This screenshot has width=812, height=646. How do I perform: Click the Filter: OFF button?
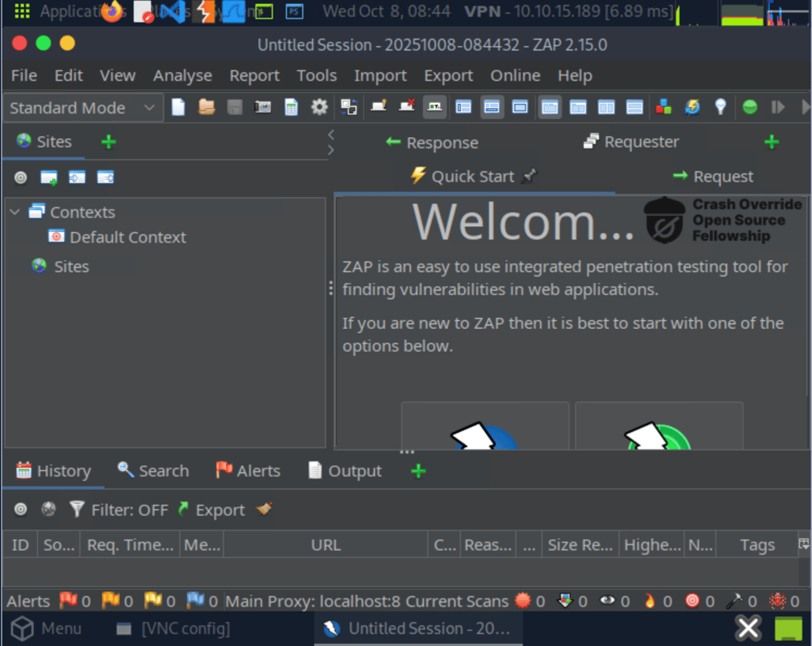click(119, 510)
